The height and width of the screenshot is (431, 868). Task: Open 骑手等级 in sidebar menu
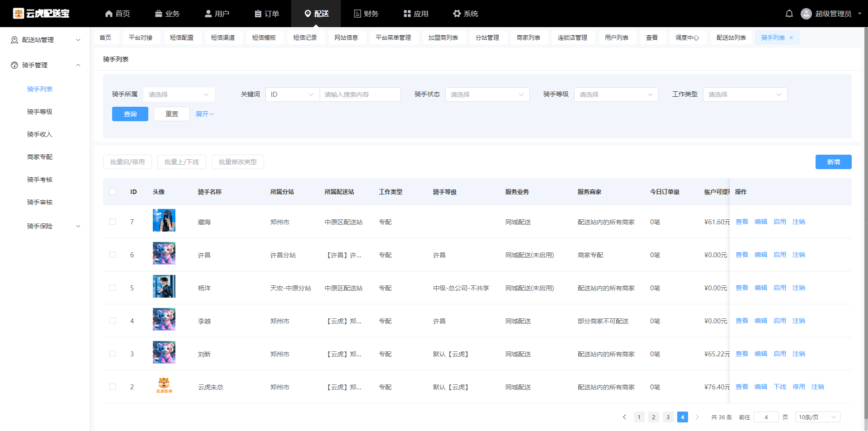point(40,112)
